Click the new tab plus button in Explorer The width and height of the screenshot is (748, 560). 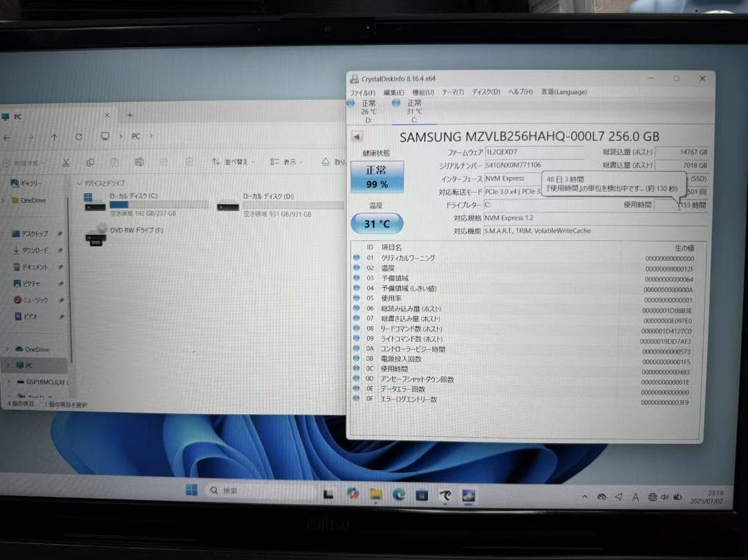tap(130, 116)
